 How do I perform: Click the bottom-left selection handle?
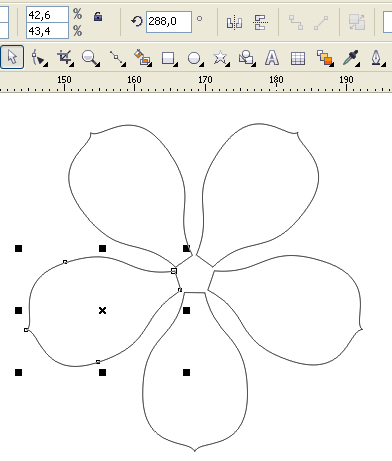coord(19,372)
